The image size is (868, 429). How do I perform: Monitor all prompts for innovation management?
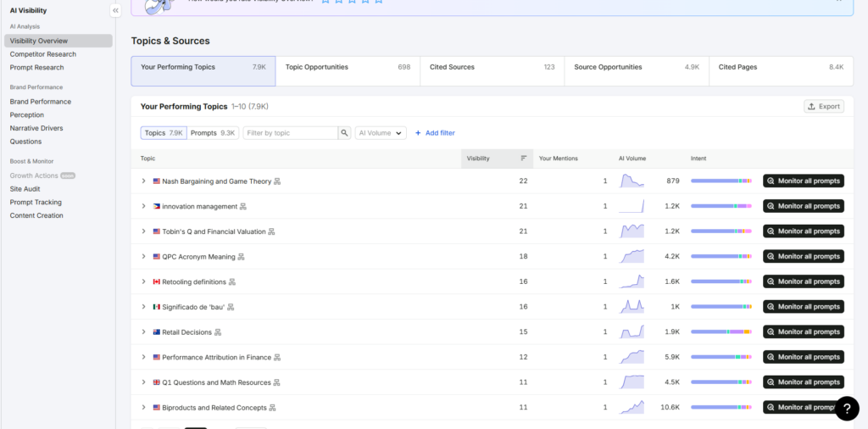pos(804,206)
